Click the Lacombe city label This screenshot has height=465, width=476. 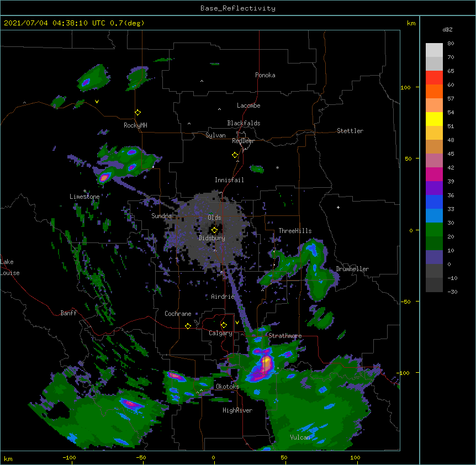[248, 105]
